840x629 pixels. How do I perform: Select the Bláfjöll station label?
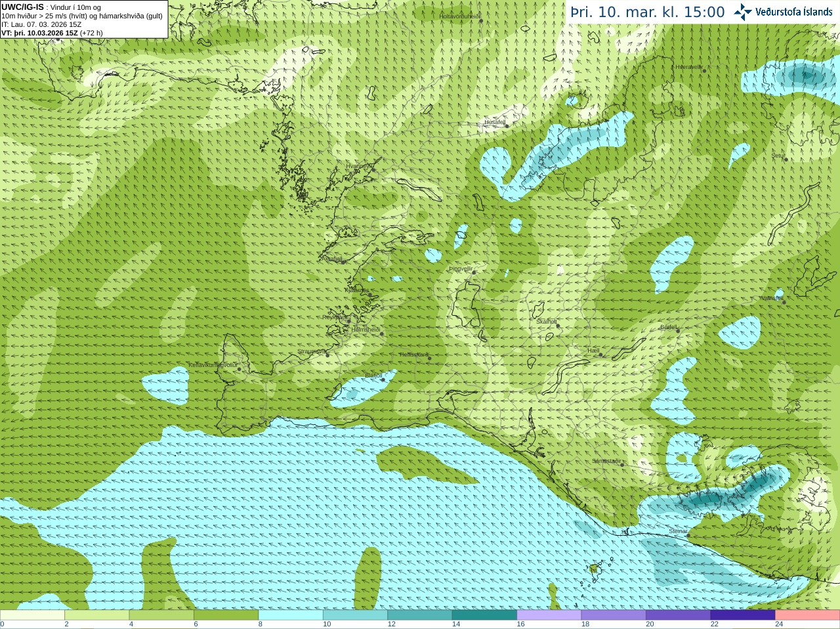pyautogui.click(x=373, y=376)
